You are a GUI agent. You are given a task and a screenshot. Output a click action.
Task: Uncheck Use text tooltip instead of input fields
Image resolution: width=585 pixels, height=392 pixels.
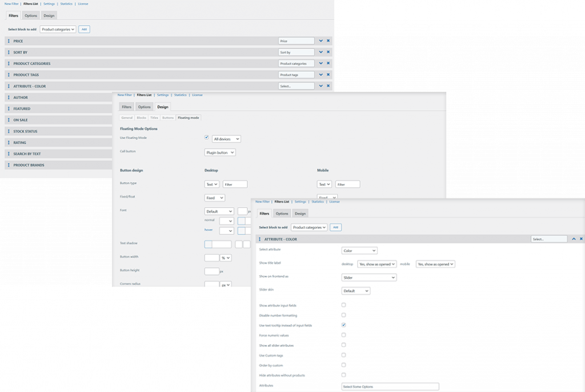(x=343, y=325)
